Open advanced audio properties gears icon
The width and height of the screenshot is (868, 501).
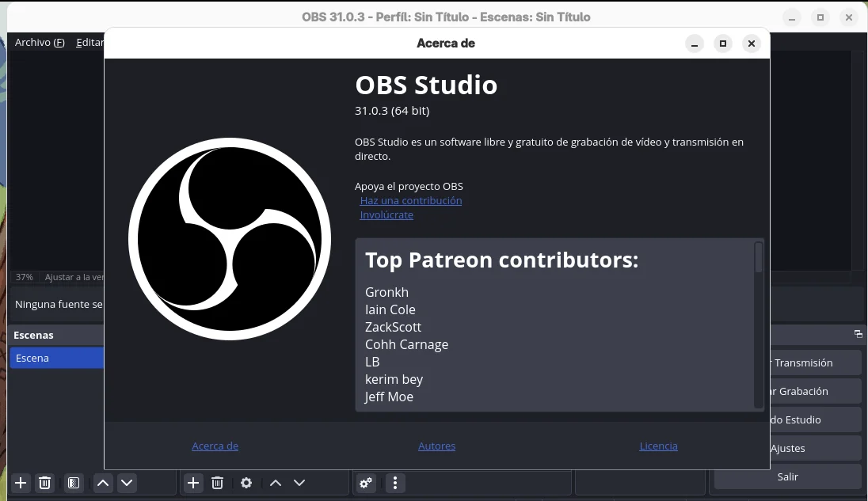[x=366, y=483]
